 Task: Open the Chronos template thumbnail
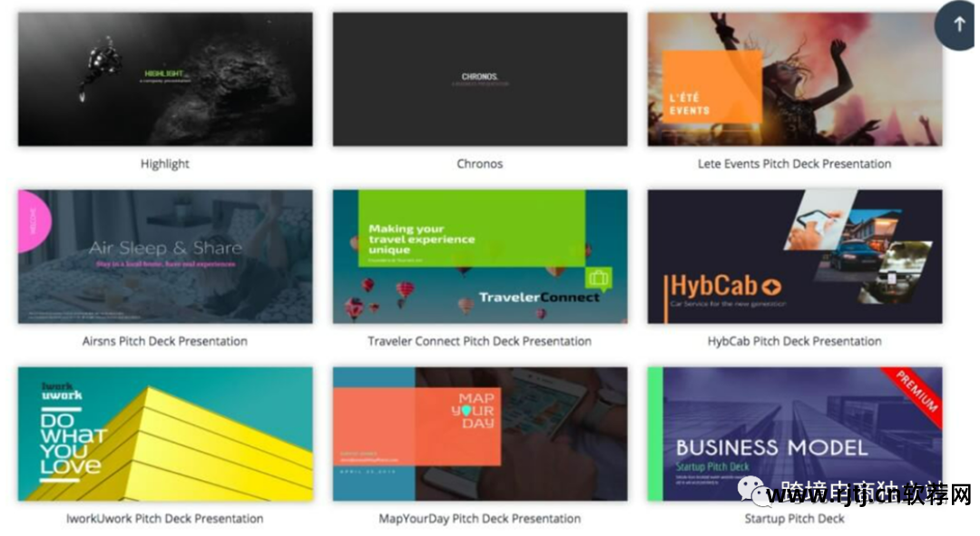480,79
